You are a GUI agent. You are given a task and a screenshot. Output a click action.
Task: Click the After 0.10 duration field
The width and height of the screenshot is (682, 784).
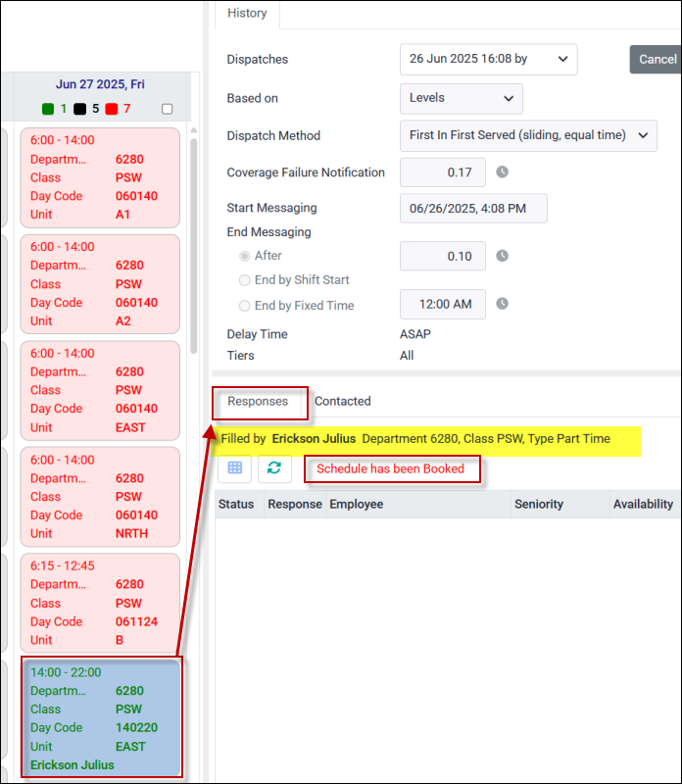(443, 256)
